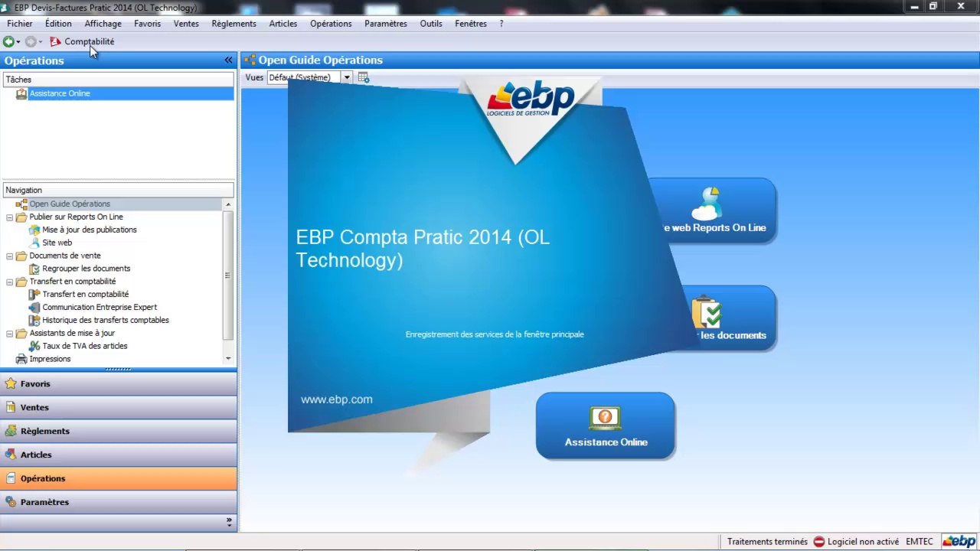Click Traitements terminés in the status bar
980x551 pixels.
pyautogui.click(x=767, y=542)
